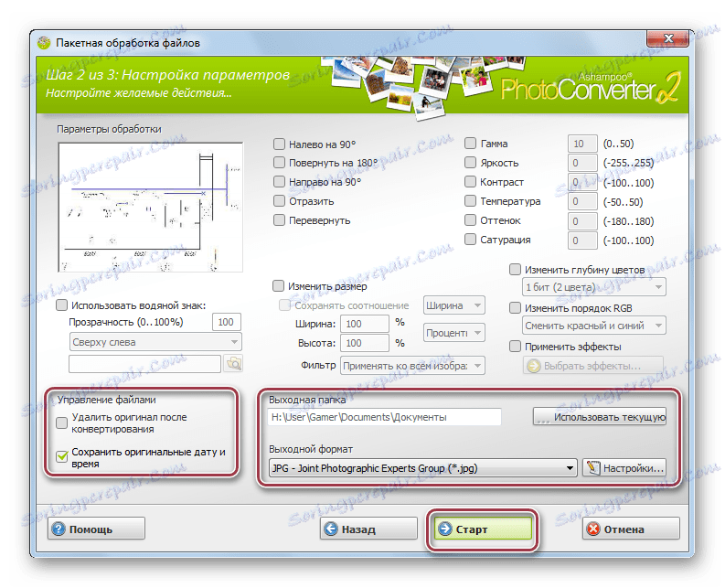The image size is (725, 588).
Task: Open the "Сменить красный и синий" dropdown
Action: 593,326
